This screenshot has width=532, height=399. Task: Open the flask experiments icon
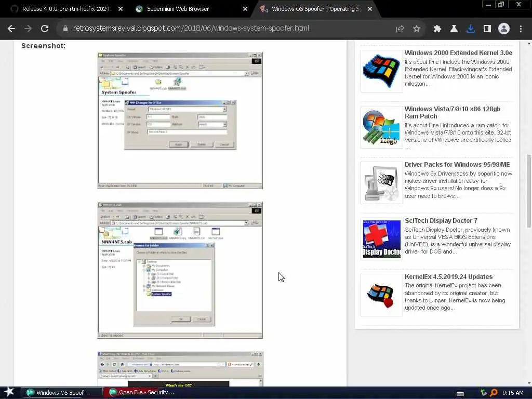pos(454,29)
